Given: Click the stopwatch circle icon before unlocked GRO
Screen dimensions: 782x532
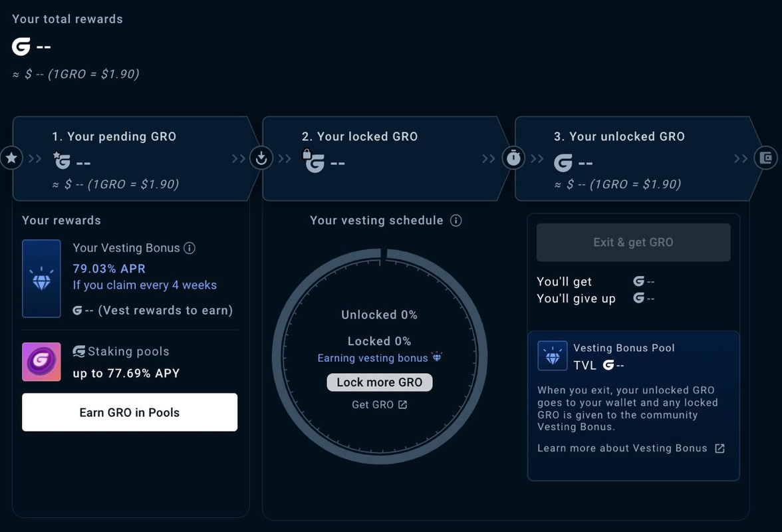Looking at the screenshot, I should coord(513,158).
